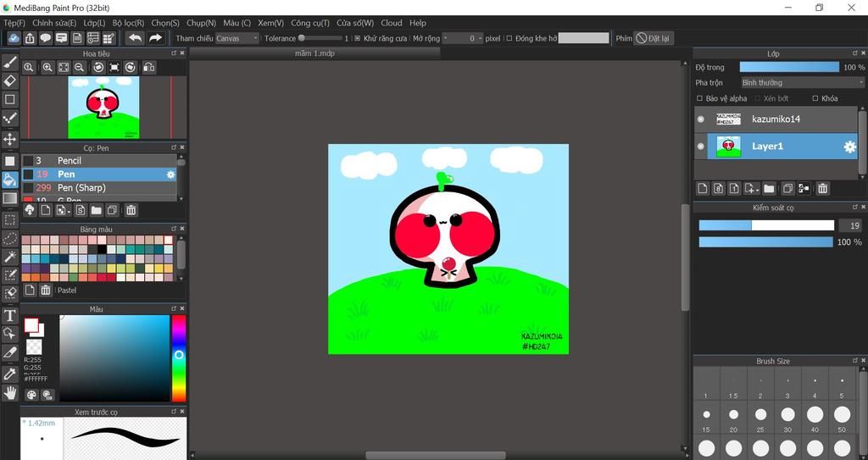Toggle the Khóa lock checkbox

pyautogui.click(x=815, y=98)
